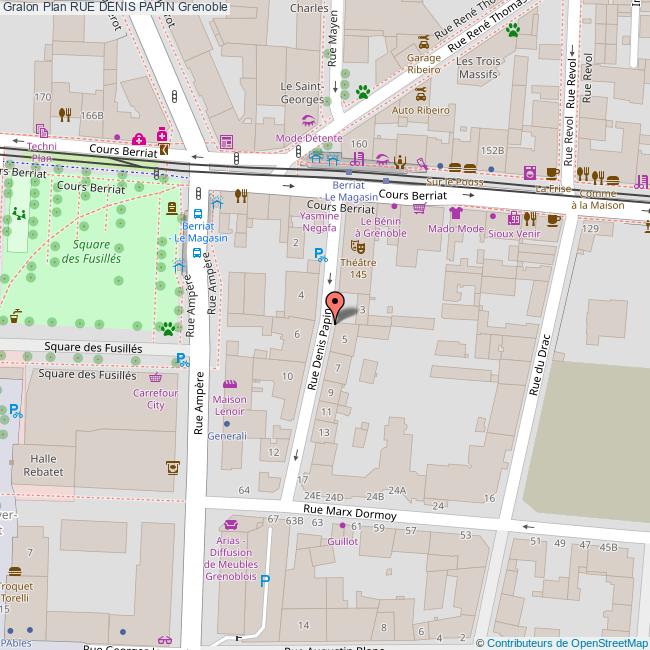The image size is (650, 650).
Task: Click the bicycle parking icon above Théâtre 145
Action: tap(320, 255)
